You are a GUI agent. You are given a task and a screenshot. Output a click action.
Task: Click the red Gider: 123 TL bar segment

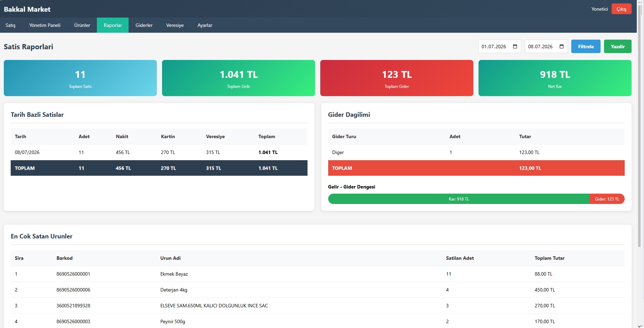(x=607, y=199)
